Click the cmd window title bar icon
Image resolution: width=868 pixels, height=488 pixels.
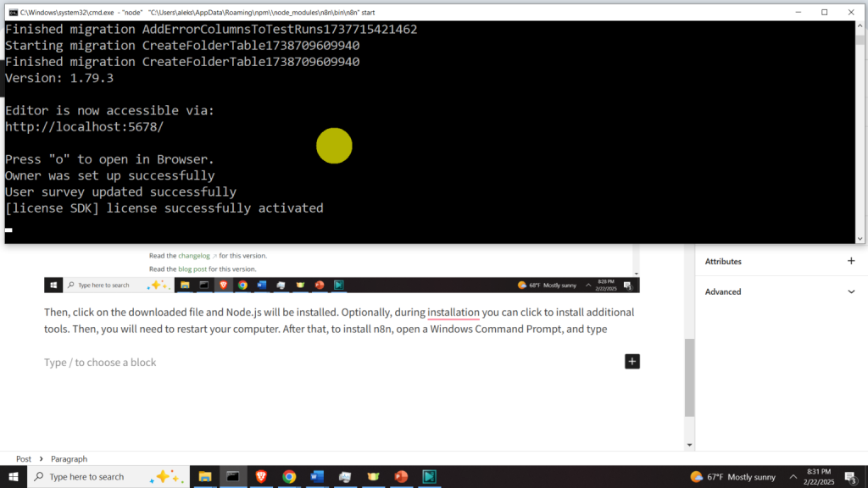pyautogui.click(x=11, y=12)
